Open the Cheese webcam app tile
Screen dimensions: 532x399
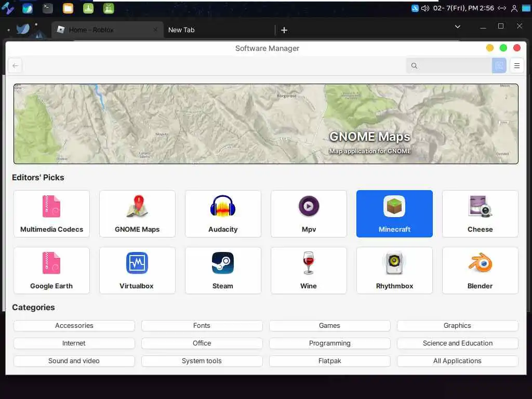pos(480,214)
